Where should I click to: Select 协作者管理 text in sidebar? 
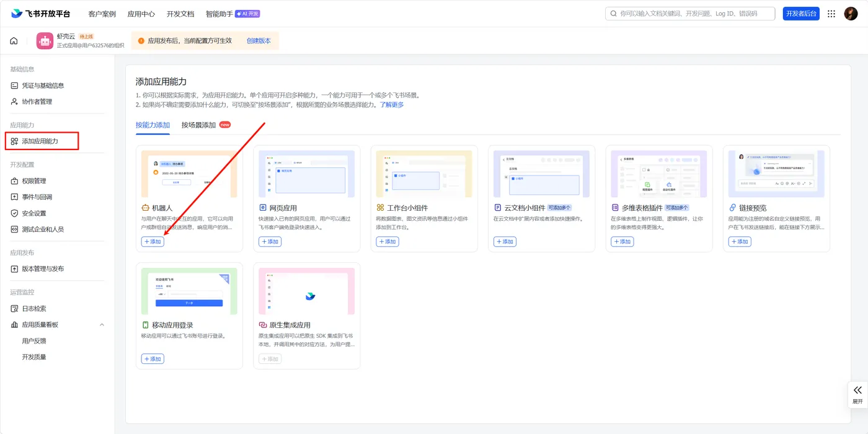[x=37, y=102]
